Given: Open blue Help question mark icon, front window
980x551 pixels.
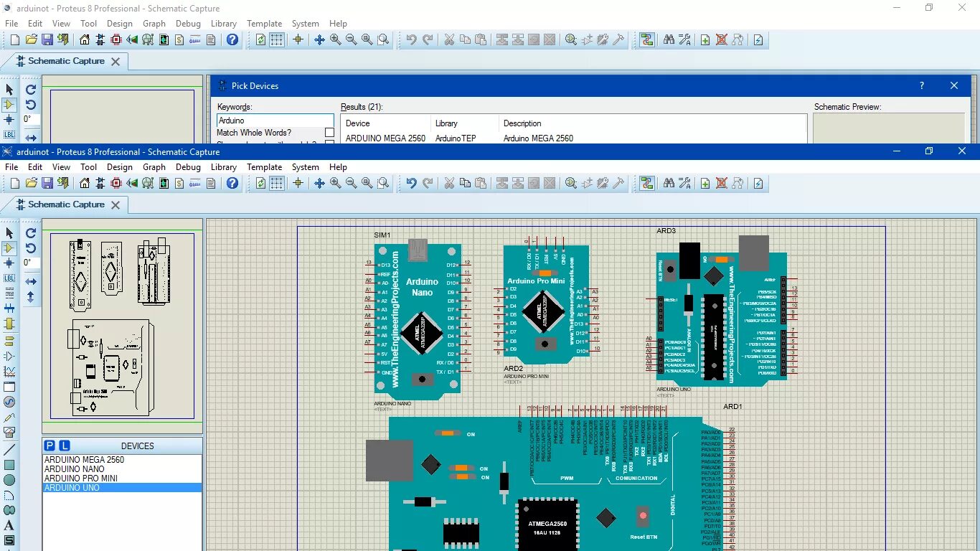Looking at the screenshot, I should pos(232,183).
